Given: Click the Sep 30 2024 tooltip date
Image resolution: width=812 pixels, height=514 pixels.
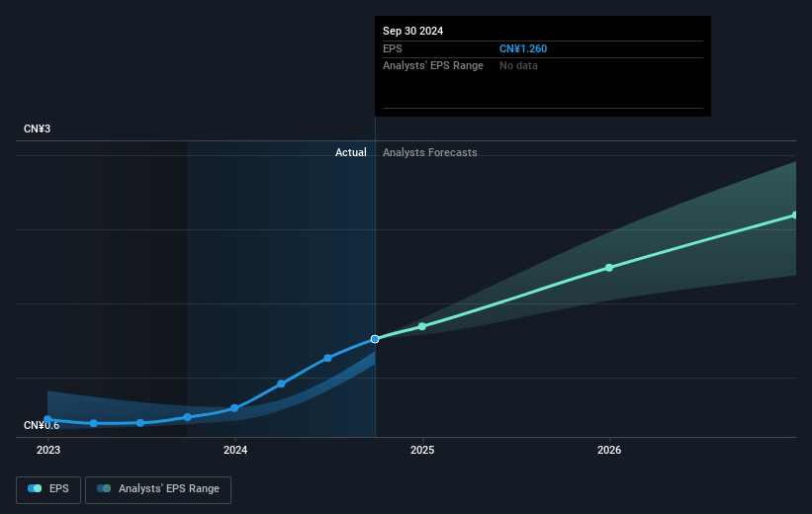Looking at the screenshot, I should pos(412,31).
